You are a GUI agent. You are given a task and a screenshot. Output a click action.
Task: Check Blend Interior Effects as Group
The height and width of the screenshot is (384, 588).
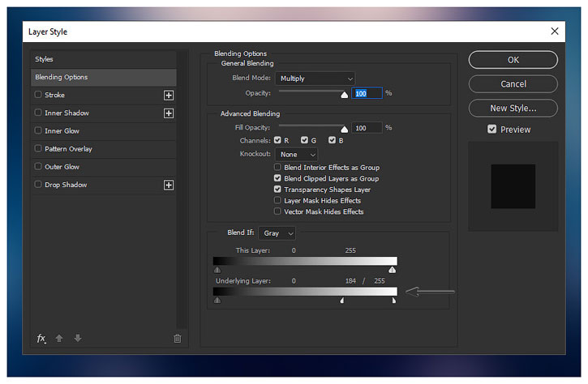[x=277, y=167]
